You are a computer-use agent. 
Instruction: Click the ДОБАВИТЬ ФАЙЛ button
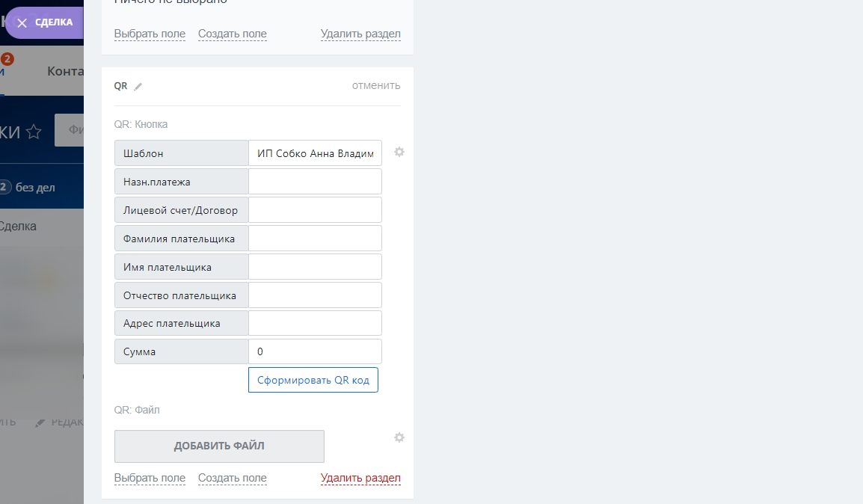click(x=219, y=446)
